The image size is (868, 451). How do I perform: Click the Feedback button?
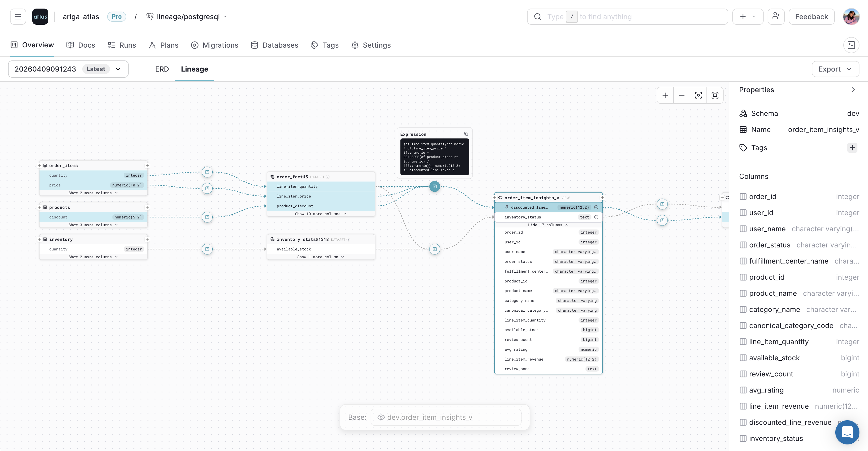811,16
